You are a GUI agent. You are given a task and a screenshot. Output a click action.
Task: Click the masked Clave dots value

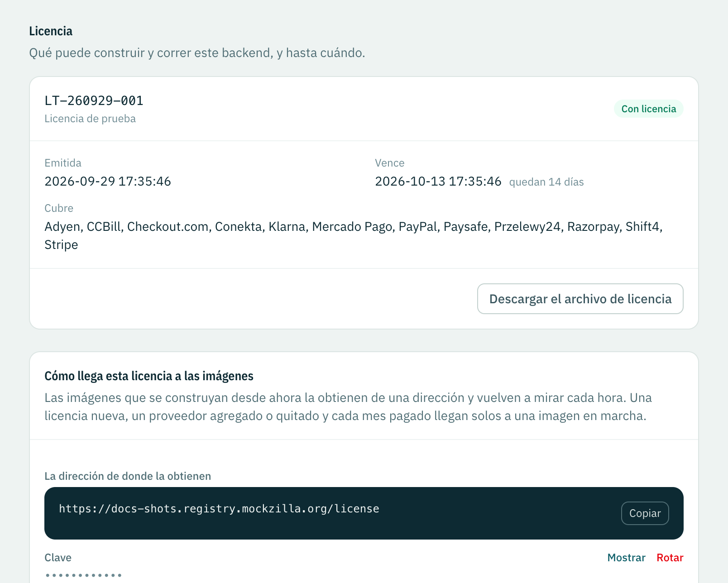click(x=84, y=575)
